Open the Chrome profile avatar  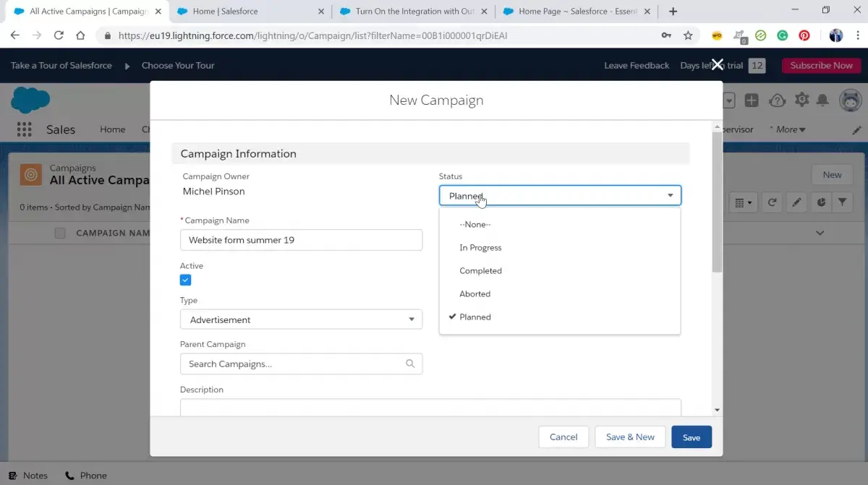836,35
